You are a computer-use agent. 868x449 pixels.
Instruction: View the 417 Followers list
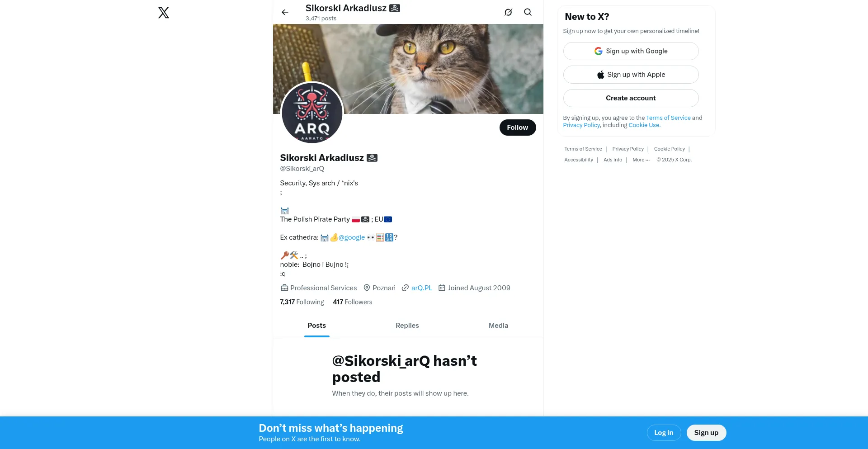(353, 302)
